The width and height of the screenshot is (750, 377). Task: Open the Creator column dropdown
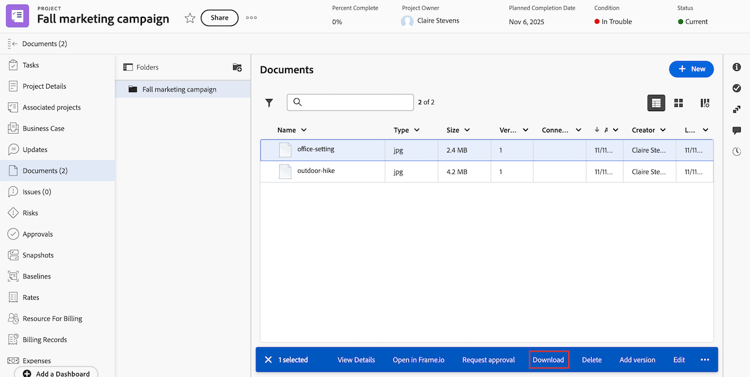pos(663,130)
